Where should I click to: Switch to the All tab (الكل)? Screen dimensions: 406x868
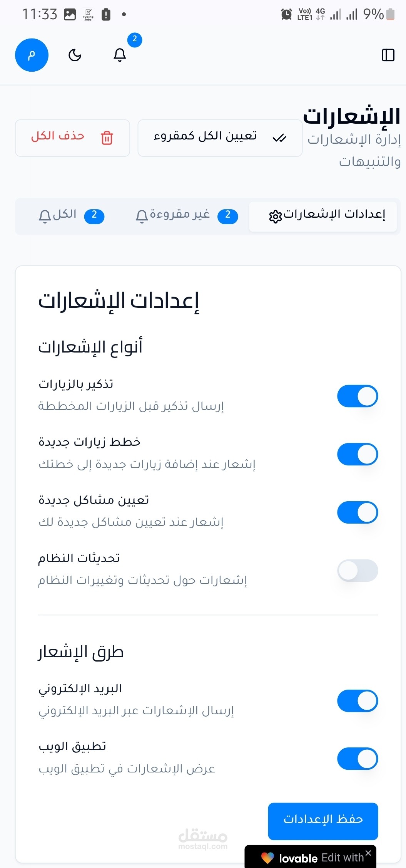[x=71, y=216]
